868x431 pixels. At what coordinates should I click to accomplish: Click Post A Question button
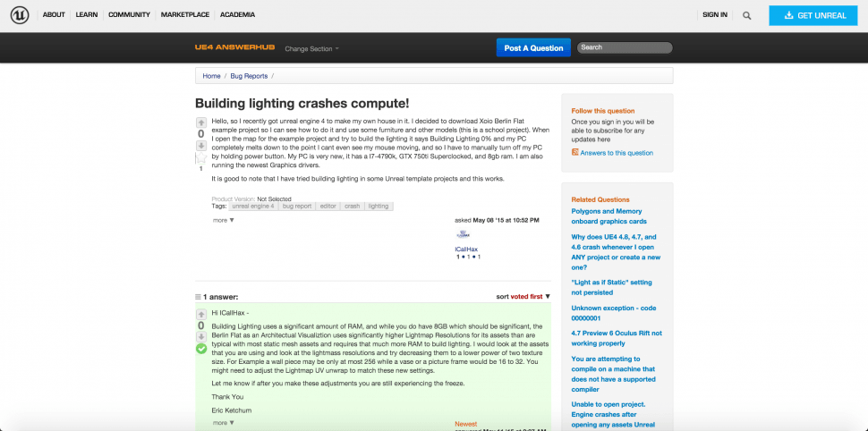click(533, 47)
